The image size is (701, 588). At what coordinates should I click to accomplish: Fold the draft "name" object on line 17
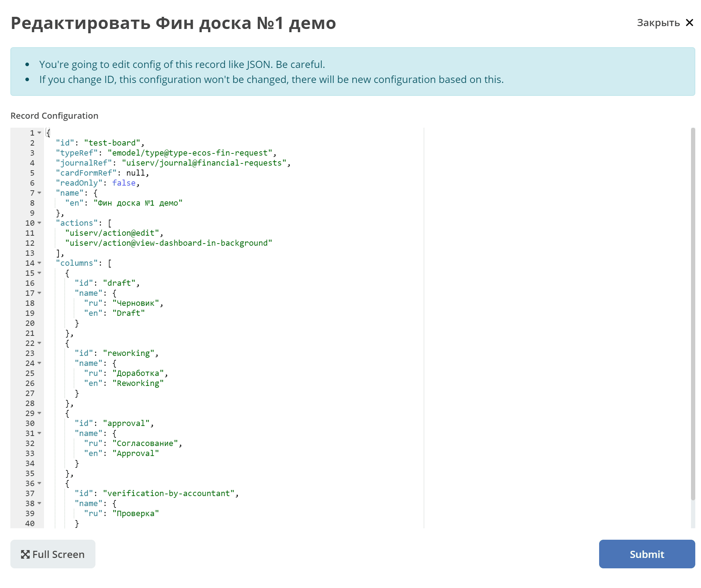[39, 293]
